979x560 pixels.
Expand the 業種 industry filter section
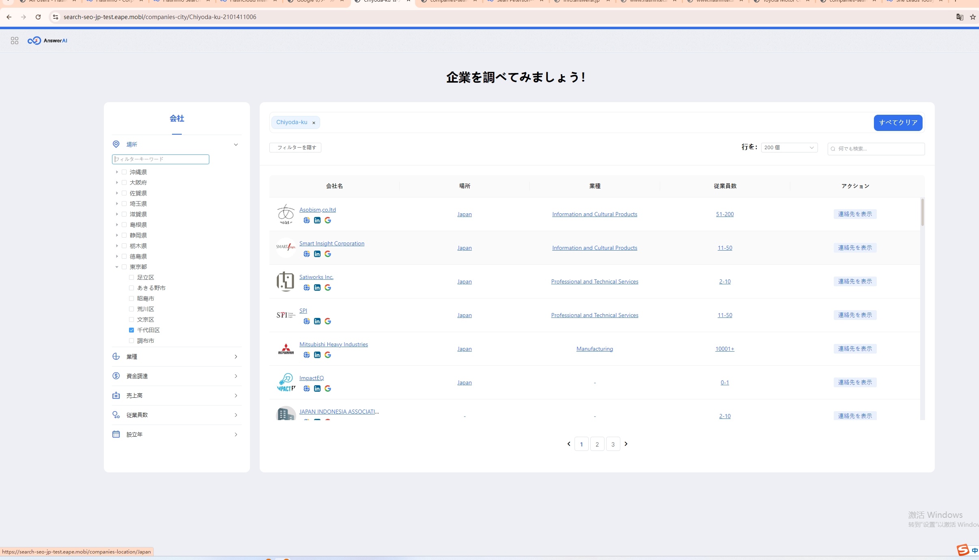click(177, 357)
